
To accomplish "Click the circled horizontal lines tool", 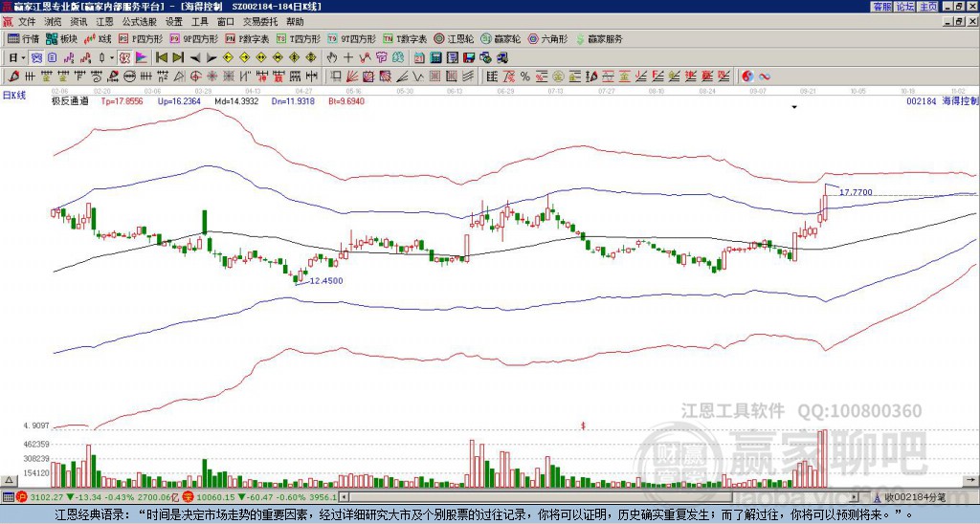I will click(129, 76).
